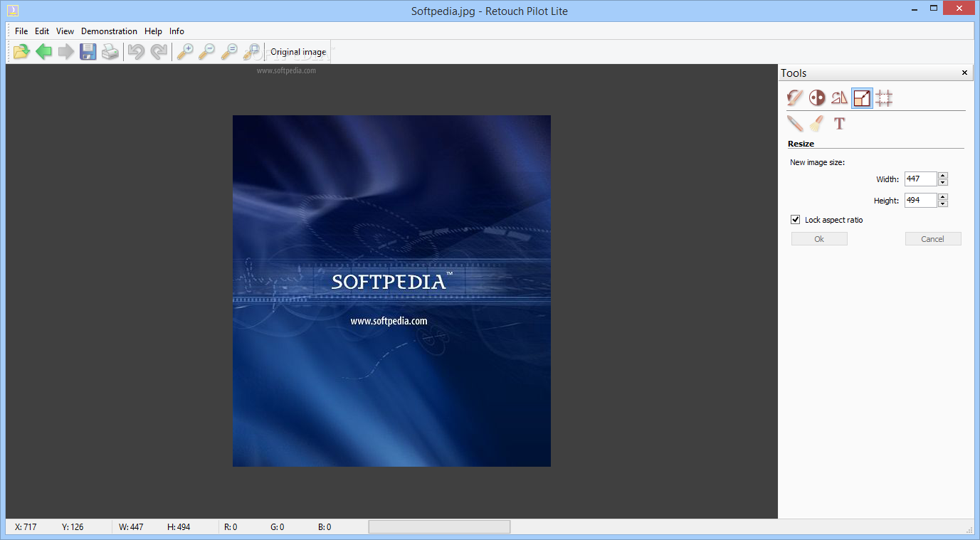Select the soft brush smoothing tool
Viewport: 980px width, 540px height.
pos(817,123)
